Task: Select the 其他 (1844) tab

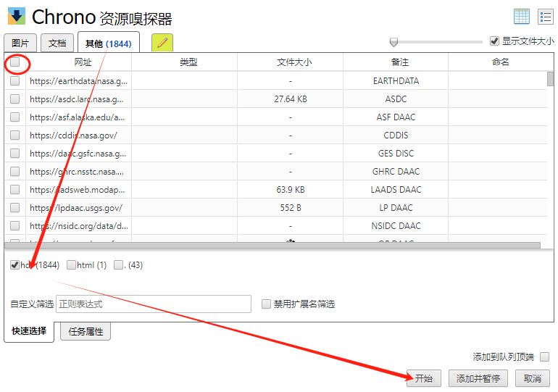Action: pyautogui.click(x=109, y=43)
